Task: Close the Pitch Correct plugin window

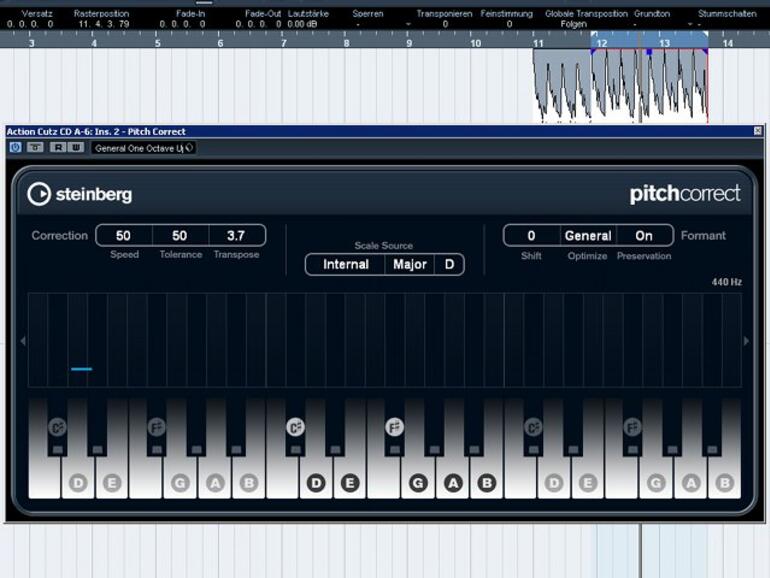Action: 757,131
